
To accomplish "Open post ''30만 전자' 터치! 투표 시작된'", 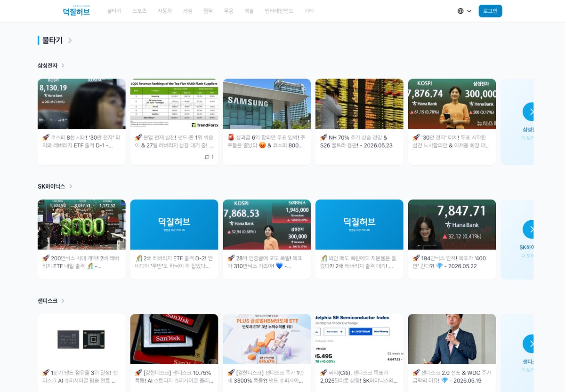I will pos(452,142).
